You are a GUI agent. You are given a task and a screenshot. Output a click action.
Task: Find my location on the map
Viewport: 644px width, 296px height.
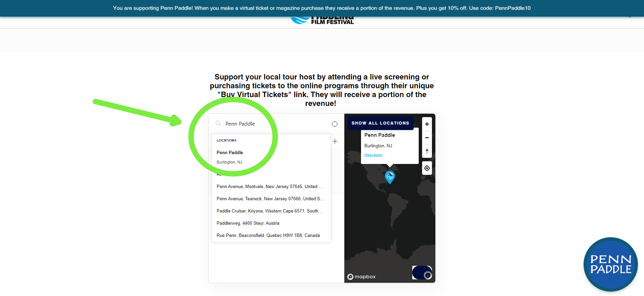click(x=427, y=168)
